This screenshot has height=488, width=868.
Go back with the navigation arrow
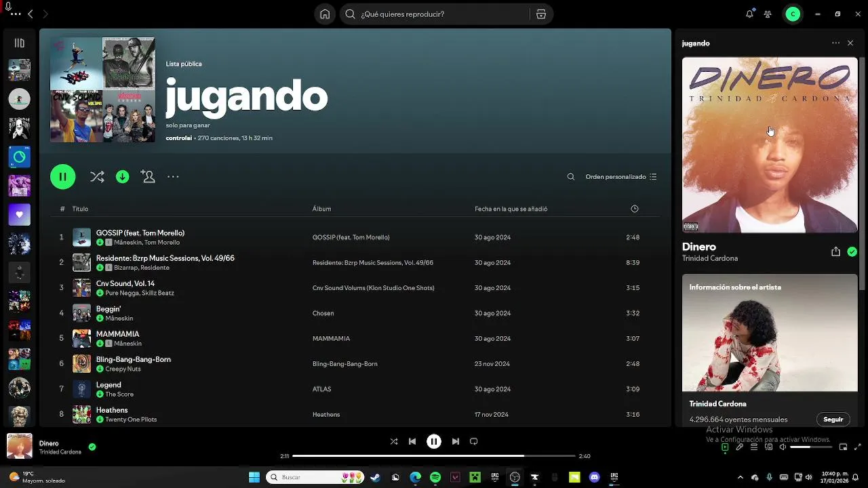[30, 14]
